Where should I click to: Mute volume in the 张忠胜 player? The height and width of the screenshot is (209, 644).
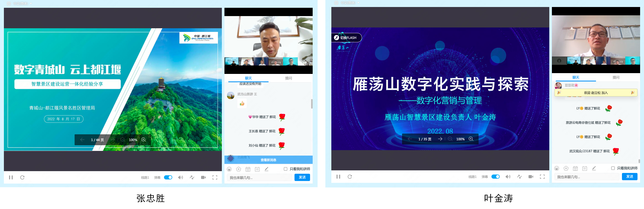point(180,177)
